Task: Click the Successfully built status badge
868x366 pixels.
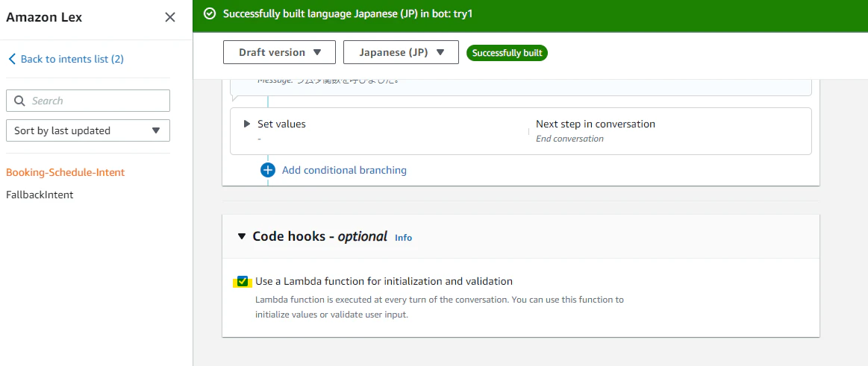Action: [x=507, y=52]
